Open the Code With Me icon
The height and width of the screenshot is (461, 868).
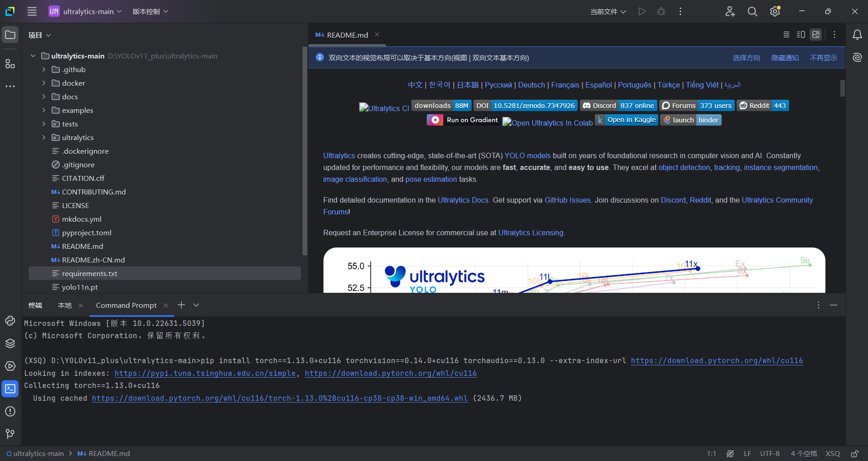730,11
